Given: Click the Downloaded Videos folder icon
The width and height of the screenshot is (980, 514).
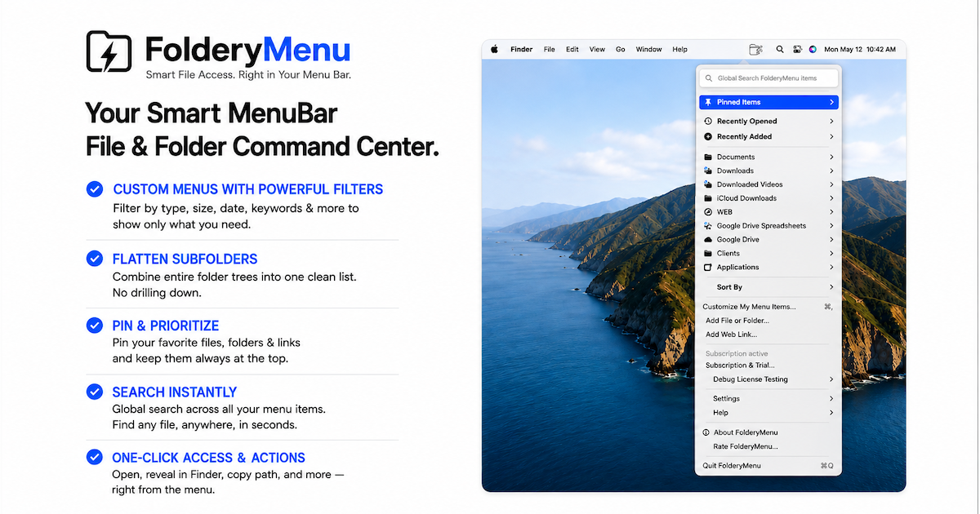Looking at the screenshot, I should 708,184.
